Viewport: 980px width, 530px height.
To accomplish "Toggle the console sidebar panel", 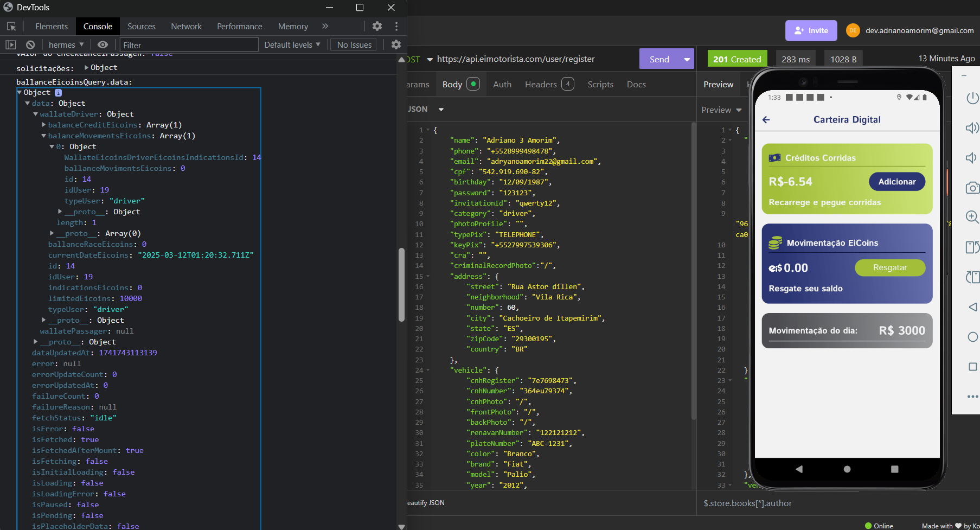I will [x=11, y=45].
